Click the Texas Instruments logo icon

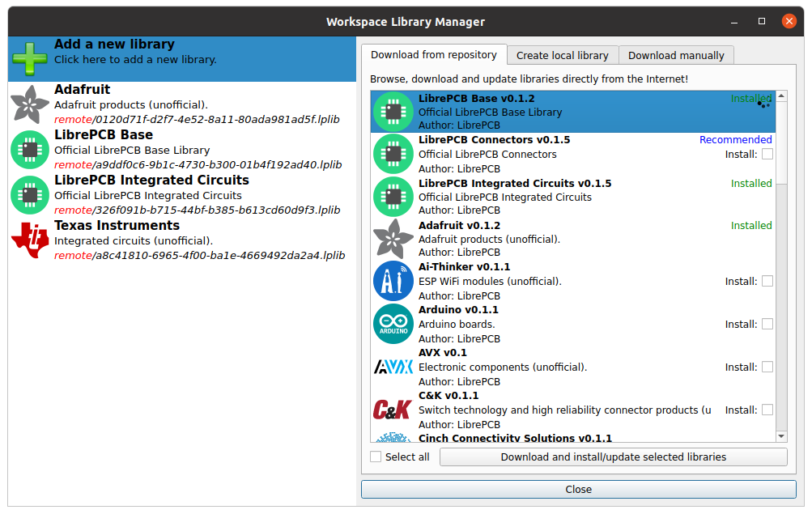(x=30, y=240)
